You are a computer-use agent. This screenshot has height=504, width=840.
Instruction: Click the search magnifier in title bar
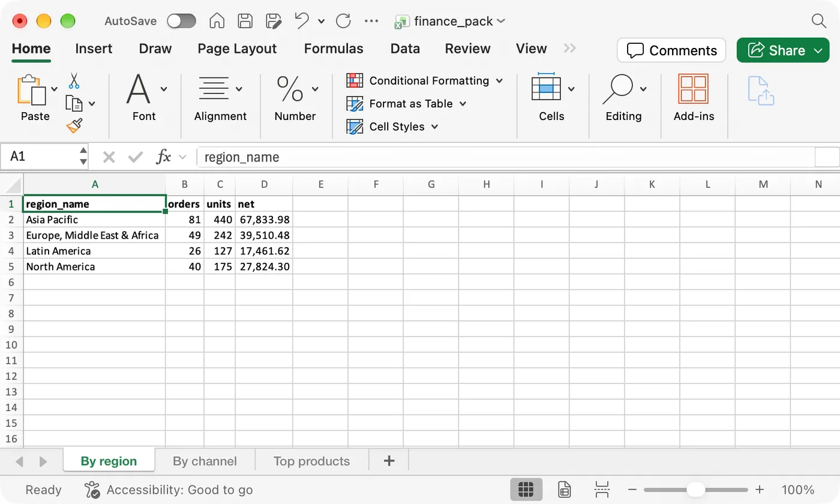[819, 21]
